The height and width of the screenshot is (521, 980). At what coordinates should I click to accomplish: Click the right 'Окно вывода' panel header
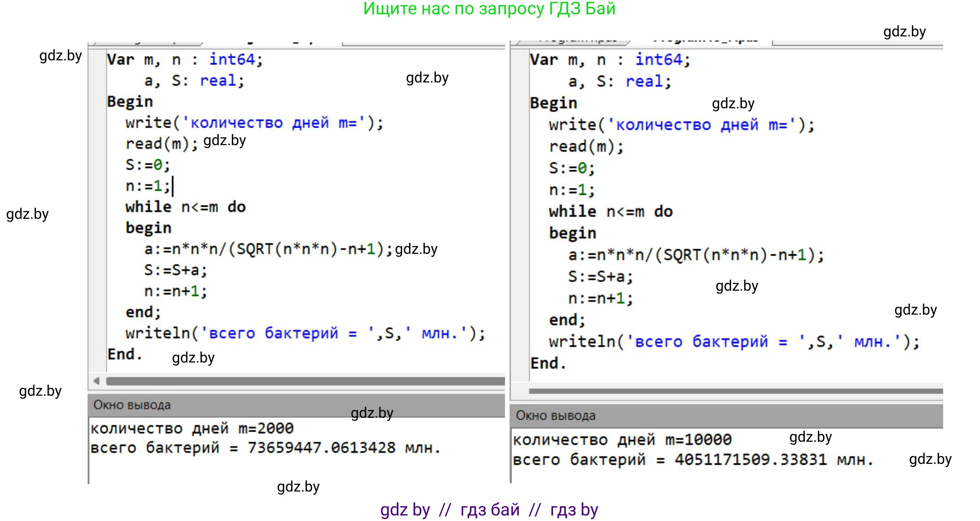[x=555, y=416]
